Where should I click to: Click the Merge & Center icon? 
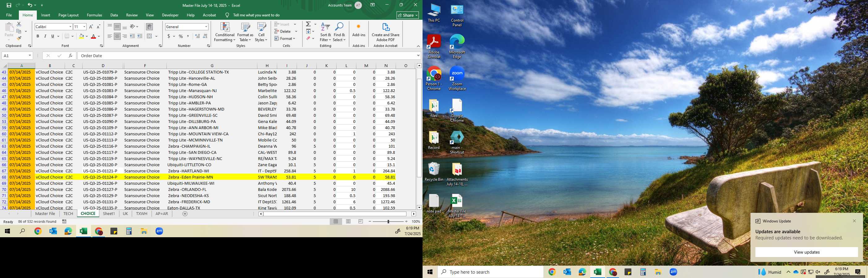(150, 36)
